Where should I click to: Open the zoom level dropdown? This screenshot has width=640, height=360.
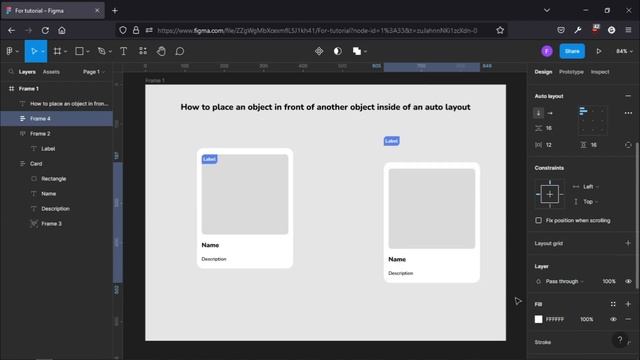[x=624, y=51]
